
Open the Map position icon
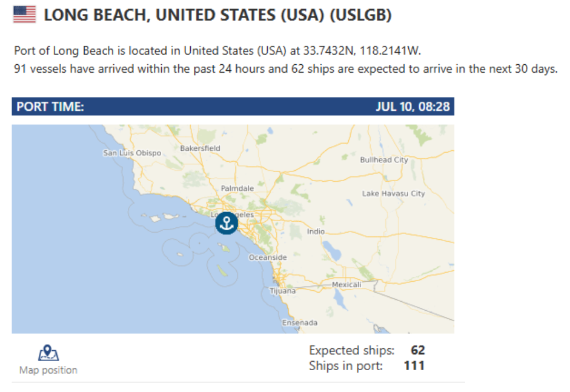pyautogui.click(x=48, y=353)
